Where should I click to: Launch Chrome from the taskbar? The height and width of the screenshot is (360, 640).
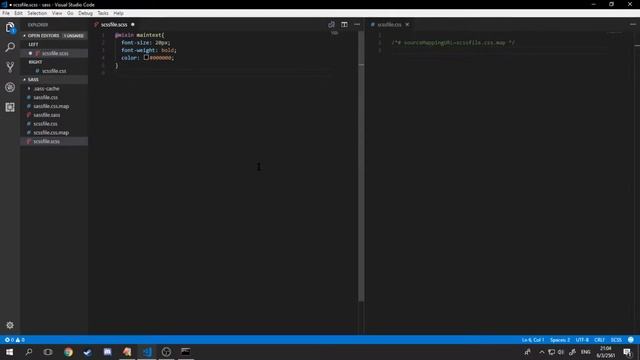pos(68,351)
